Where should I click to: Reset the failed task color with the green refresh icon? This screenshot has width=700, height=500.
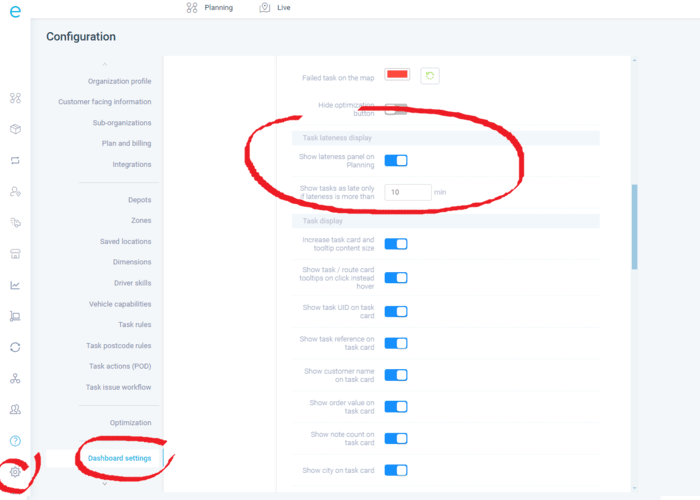click(430, 76)
